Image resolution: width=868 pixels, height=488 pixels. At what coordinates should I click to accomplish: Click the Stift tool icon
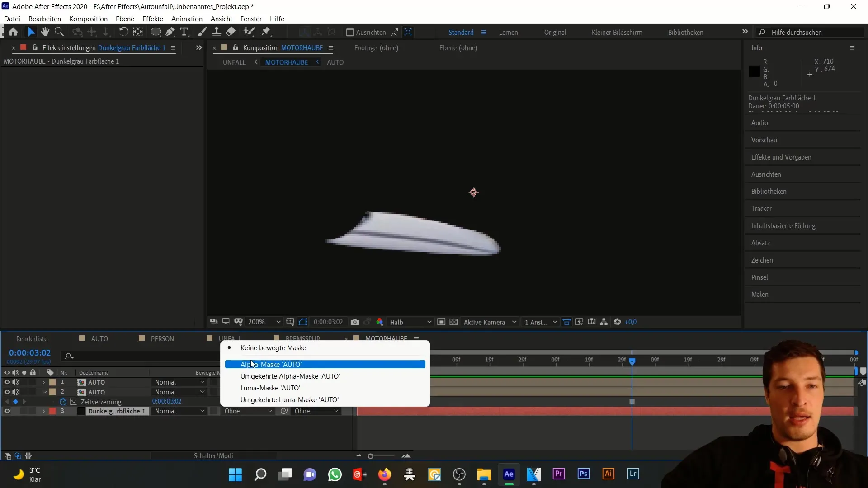coord(171,32)
